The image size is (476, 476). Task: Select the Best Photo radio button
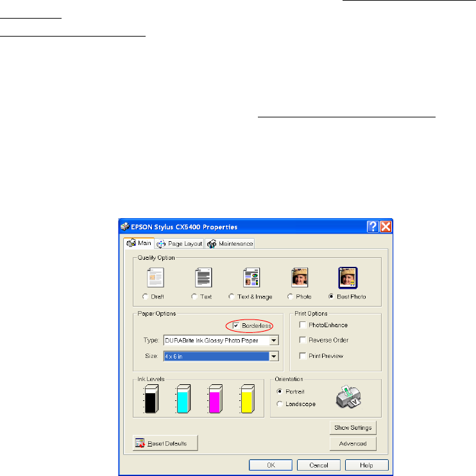click(x=331, y=296)
